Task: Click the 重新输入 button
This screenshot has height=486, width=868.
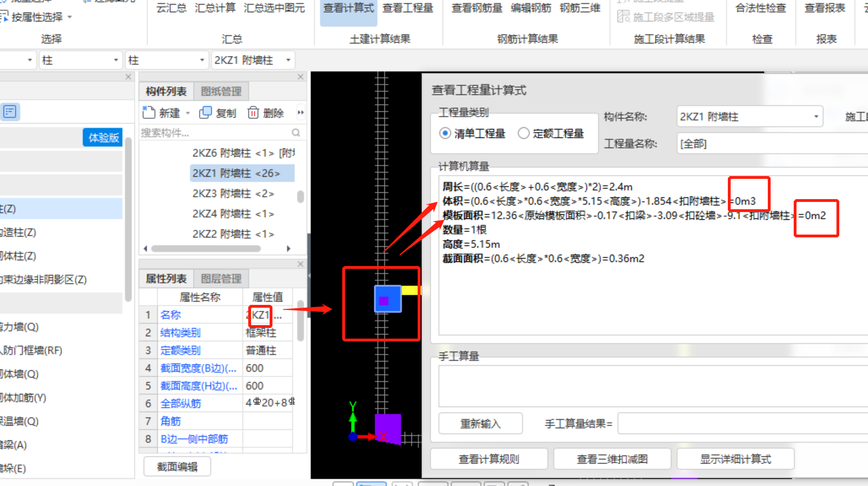Action: [481, 424]
